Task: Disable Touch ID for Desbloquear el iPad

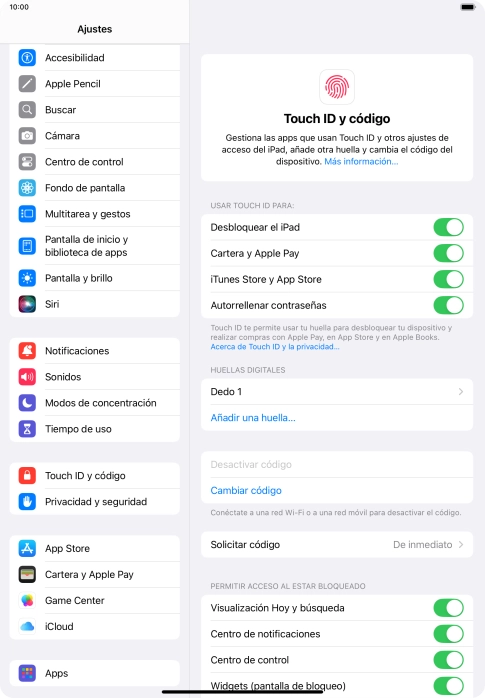Action: (x=449, y=227)
